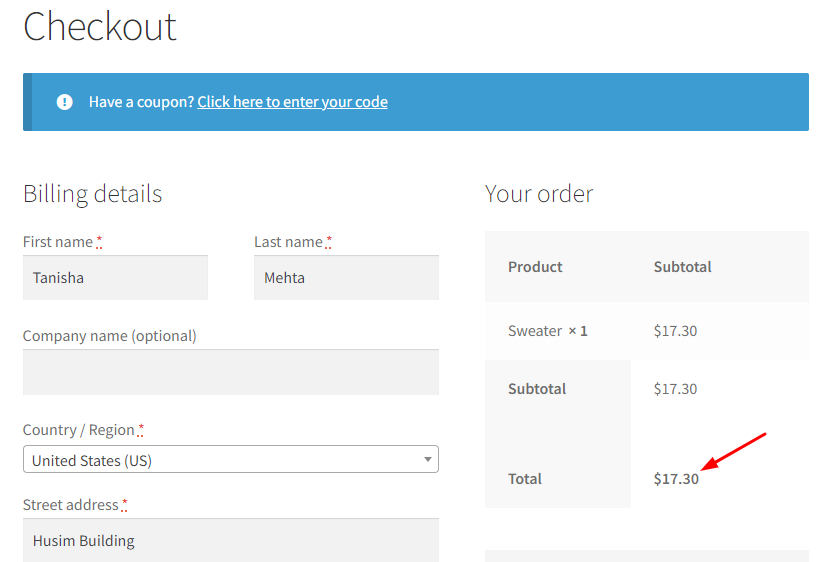Click the empty Company name field

[x=231, y=372]
